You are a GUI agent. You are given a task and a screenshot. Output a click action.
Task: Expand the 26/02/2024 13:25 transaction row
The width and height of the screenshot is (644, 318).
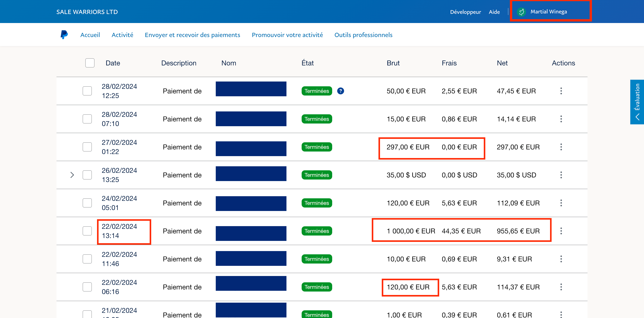72,175
